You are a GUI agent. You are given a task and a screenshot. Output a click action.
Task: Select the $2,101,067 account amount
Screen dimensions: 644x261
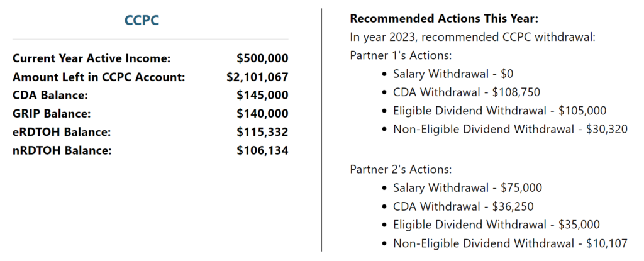(257, 77)
